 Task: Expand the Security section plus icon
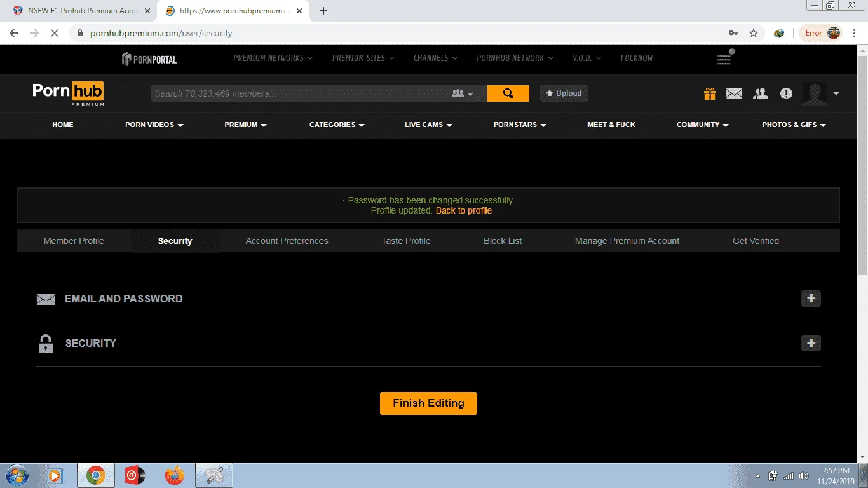811,343
